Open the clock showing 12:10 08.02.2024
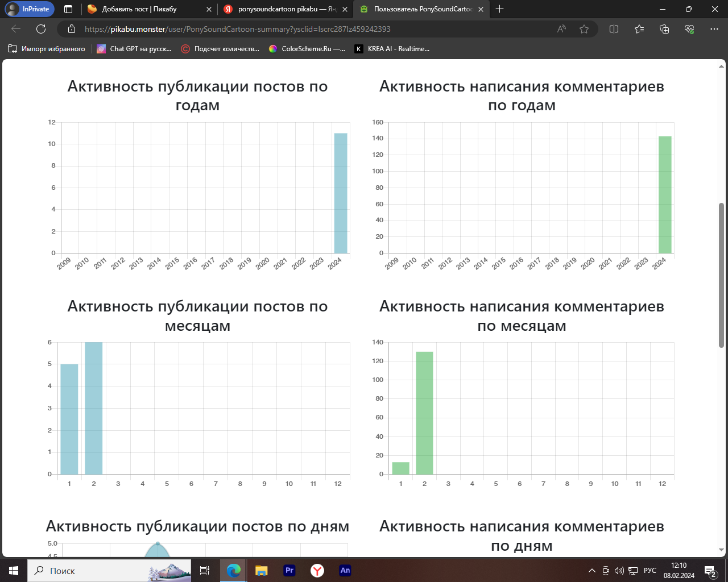728x582 pixels. tap(679, 571)
